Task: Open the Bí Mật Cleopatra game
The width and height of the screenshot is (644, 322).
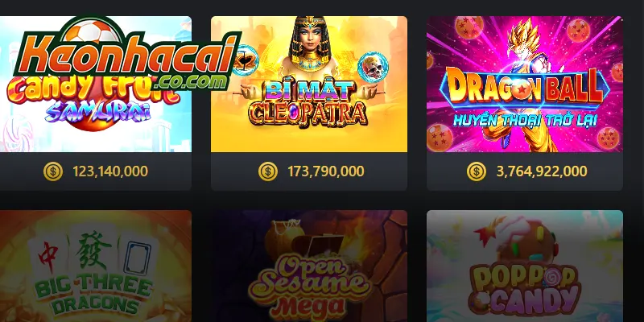Action: coord(309,85)
